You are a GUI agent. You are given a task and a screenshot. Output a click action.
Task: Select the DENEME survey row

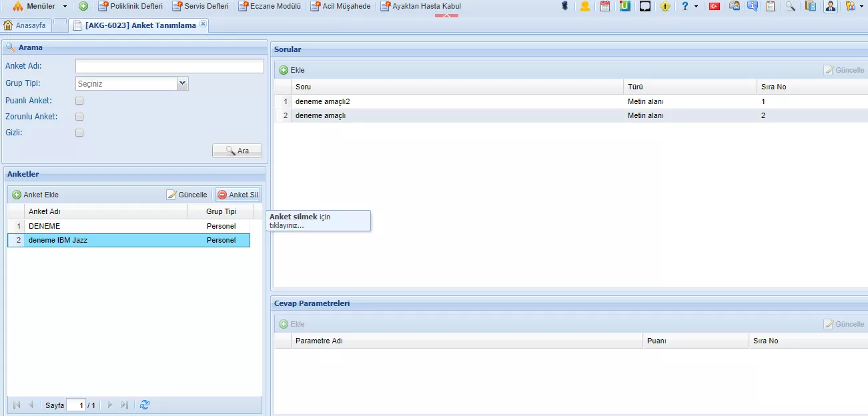129,226
